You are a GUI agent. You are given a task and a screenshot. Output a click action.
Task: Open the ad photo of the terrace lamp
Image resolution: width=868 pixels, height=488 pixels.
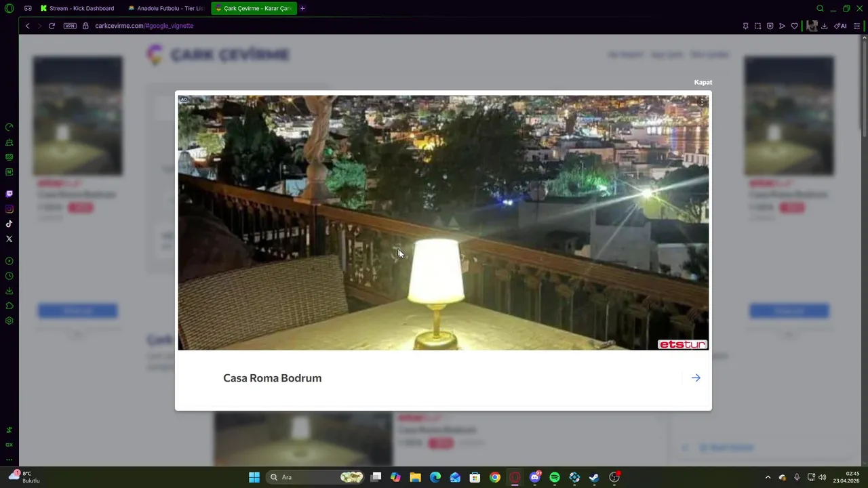[x=443, y=222]
